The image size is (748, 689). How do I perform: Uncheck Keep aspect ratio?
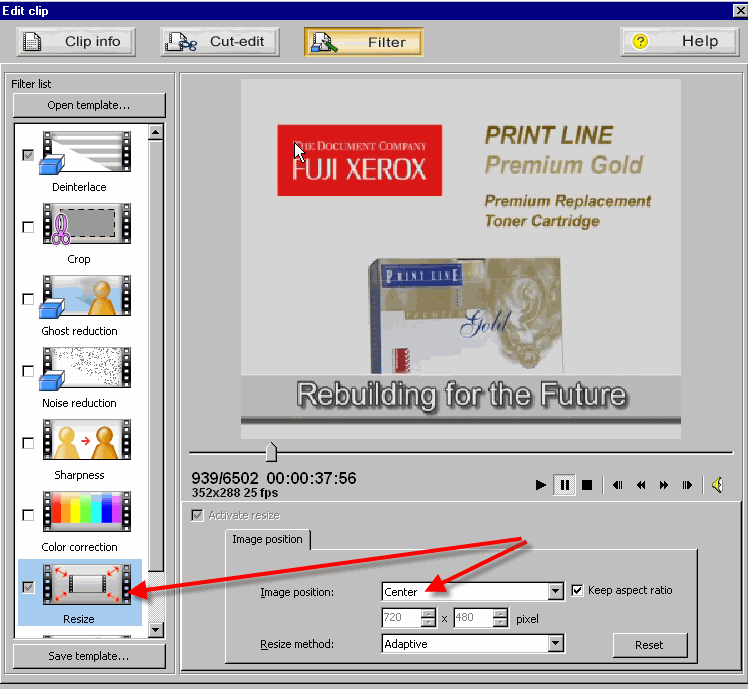577,590
